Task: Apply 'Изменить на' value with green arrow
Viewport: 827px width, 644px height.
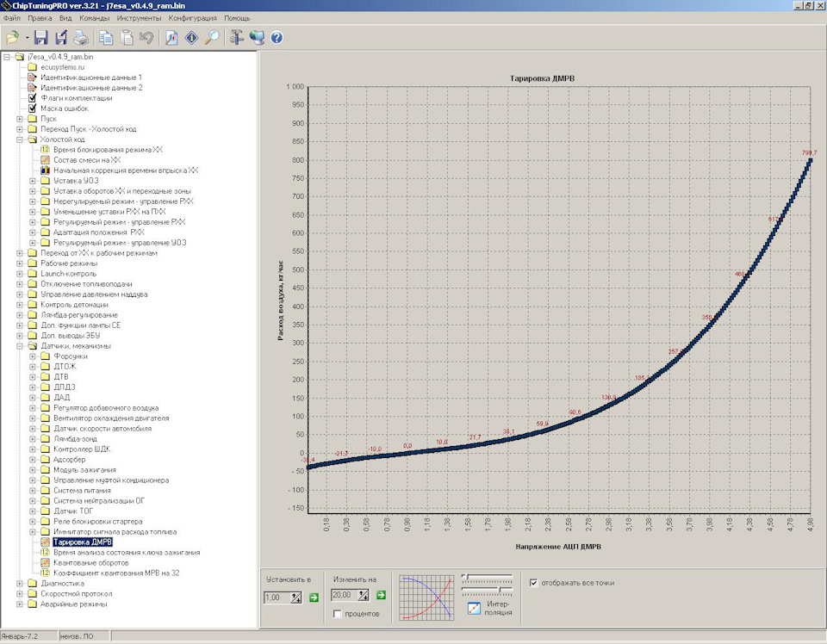Action: (x=381, y=595)
